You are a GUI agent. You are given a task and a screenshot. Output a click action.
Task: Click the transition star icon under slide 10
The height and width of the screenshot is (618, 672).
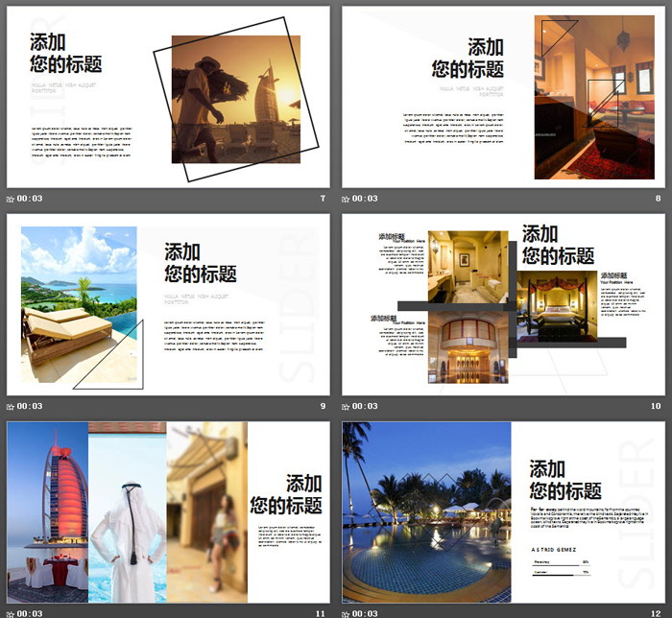click(347, 406)
